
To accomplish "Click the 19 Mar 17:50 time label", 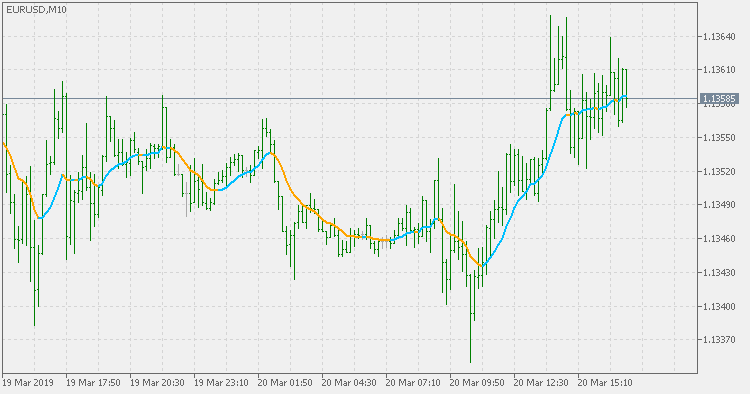I will point(93,383).
